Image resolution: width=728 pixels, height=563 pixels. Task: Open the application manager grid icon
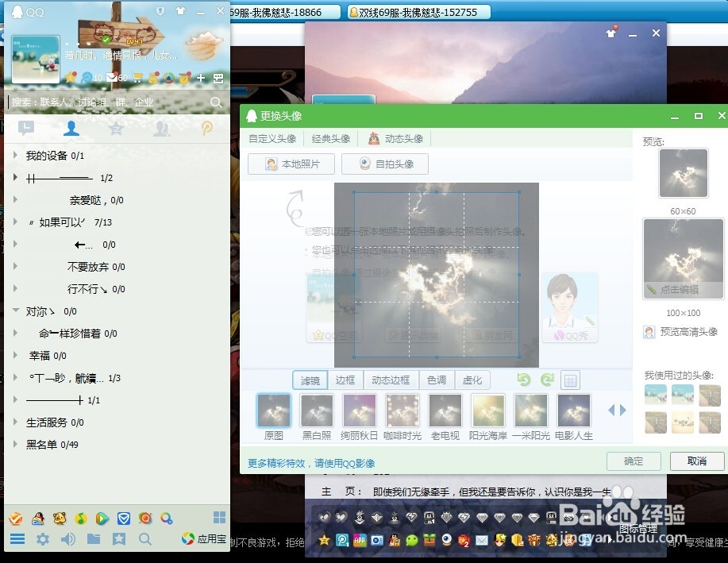[x=219, y=517]
